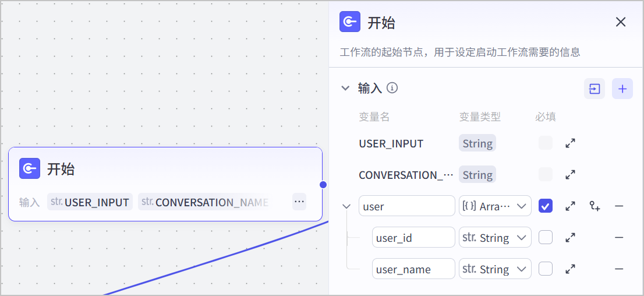Click the 变量名 column header
This screenshot has height=296, width=644.
click(x=374, y=117)
